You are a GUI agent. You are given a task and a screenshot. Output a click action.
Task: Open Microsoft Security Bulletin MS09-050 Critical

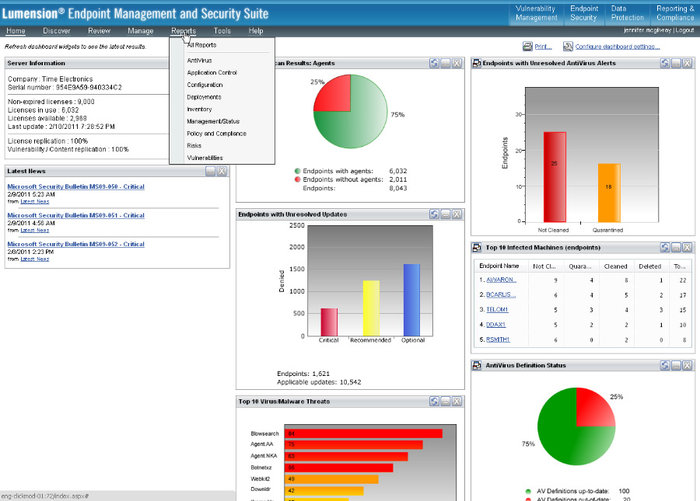(x=76, y=187)
